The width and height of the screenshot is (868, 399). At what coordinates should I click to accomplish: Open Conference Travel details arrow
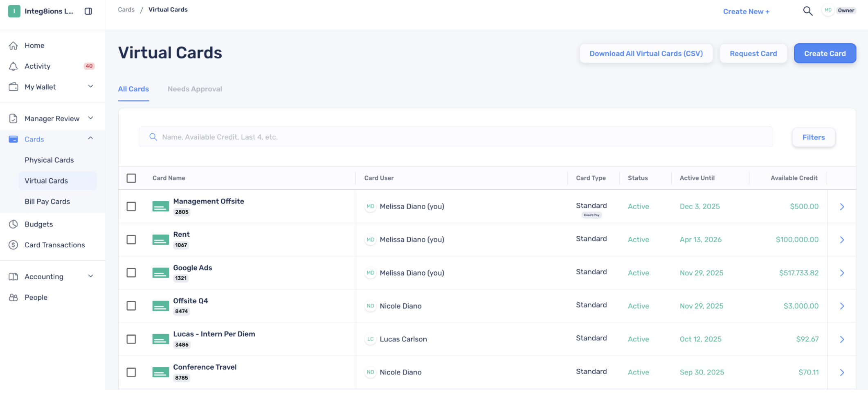[x=842, y=373]
